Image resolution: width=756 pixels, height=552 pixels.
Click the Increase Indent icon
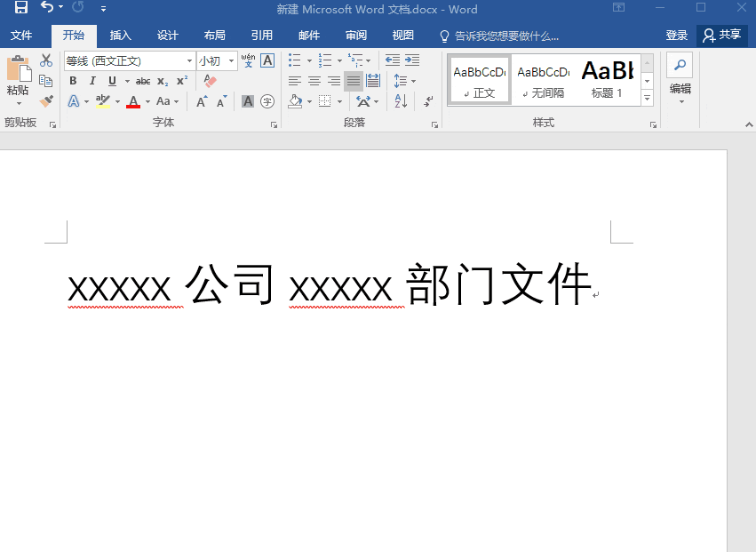coord(412,60)
